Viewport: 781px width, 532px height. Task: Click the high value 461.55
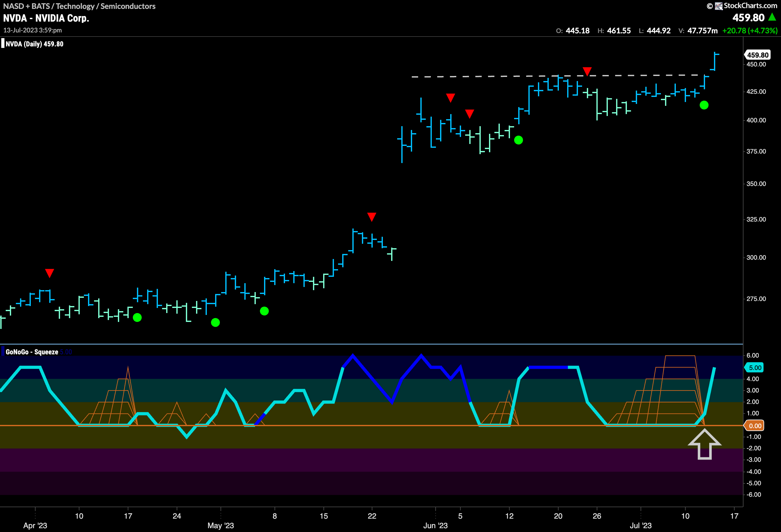pyautogui.click(x=619, y=31)
